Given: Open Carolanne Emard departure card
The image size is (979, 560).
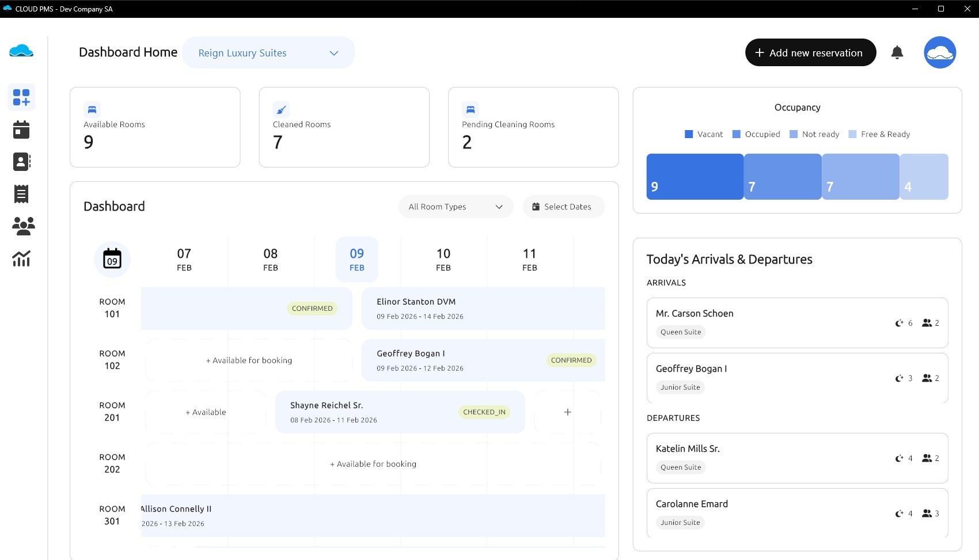Looking at the screenshot, I should [798, 513].
